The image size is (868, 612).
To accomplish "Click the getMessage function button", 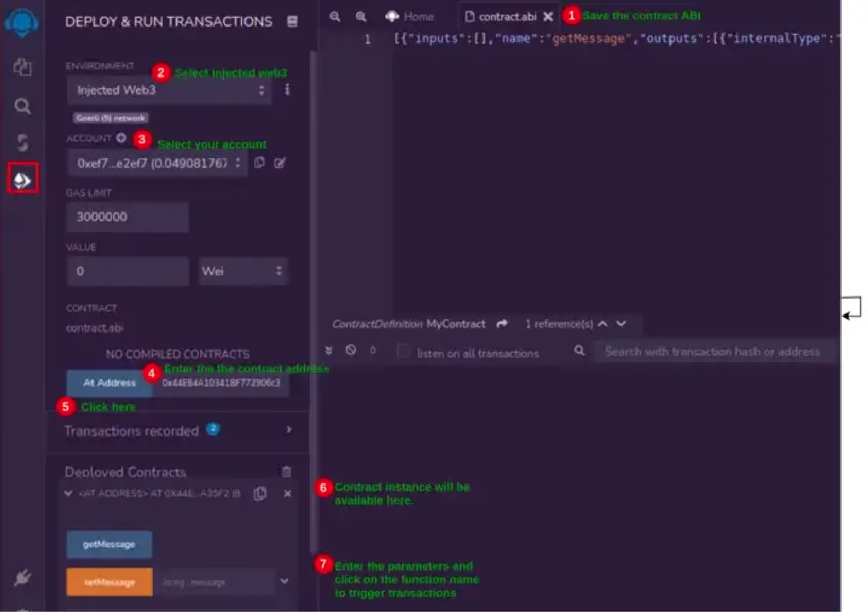I will [109, 544].
